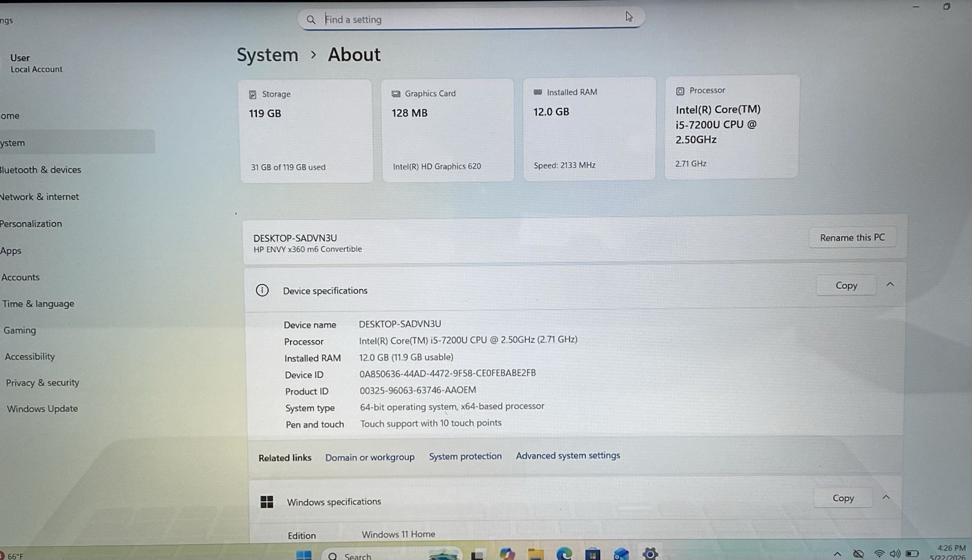
Task: Click the search magnifier icon in Find a setting
Action: tap(311, 19)
